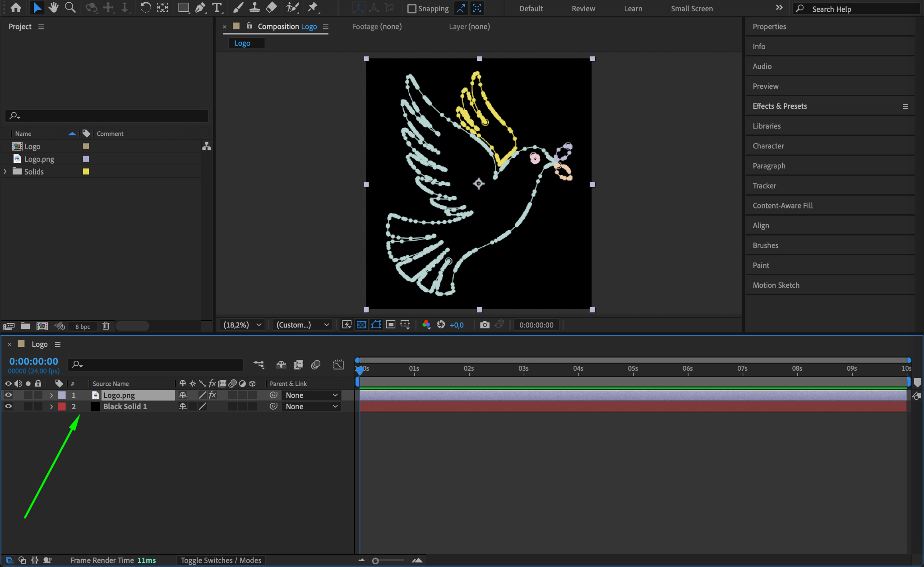Open the magnification ratio dropdown
Viewport: 924px width, 567px height.
point(243,325)
